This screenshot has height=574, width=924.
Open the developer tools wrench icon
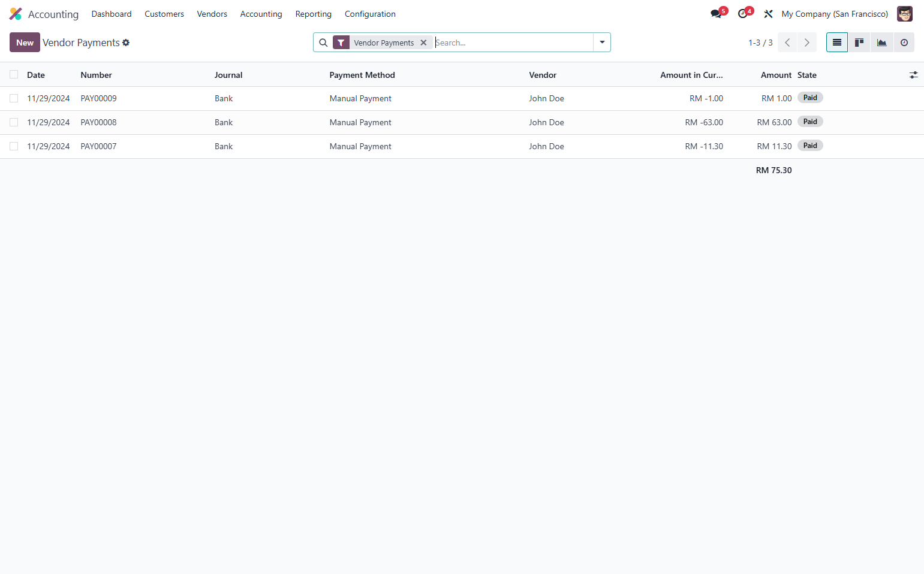coord(768,14)
